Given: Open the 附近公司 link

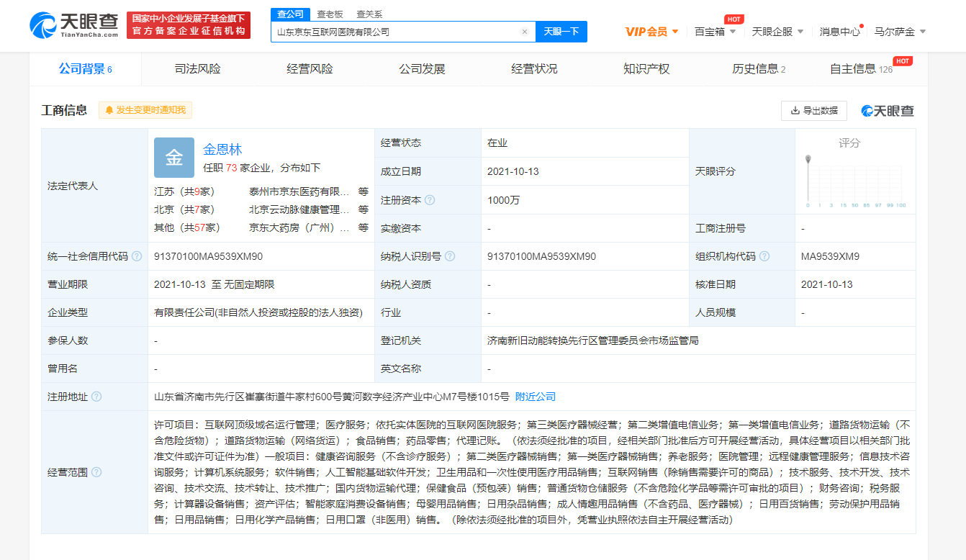Looking at the screenshot, I should coord(536,397).
